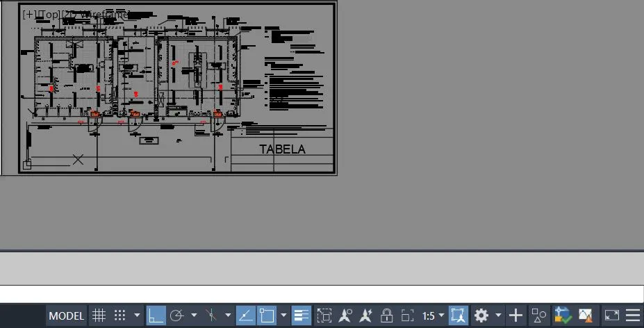The width and height of the screenshot is (644, 328).
Task: Toggle Clean Screen full-screen icon
Action: tap(611, 316)
